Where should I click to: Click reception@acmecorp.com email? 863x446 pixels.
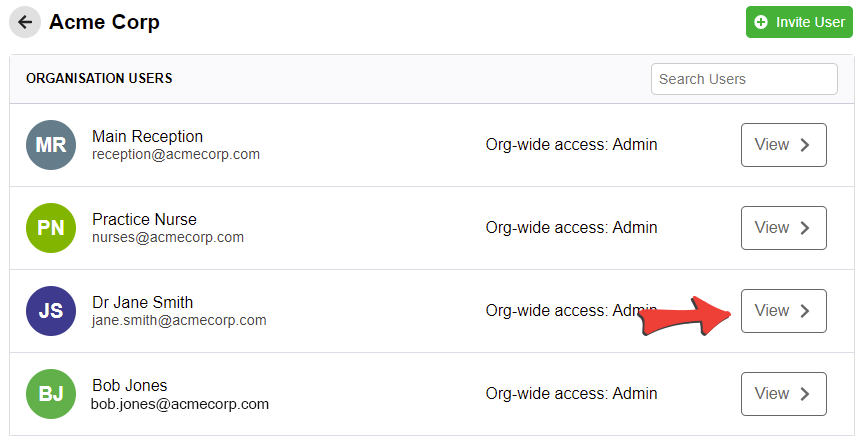point(176,154)
